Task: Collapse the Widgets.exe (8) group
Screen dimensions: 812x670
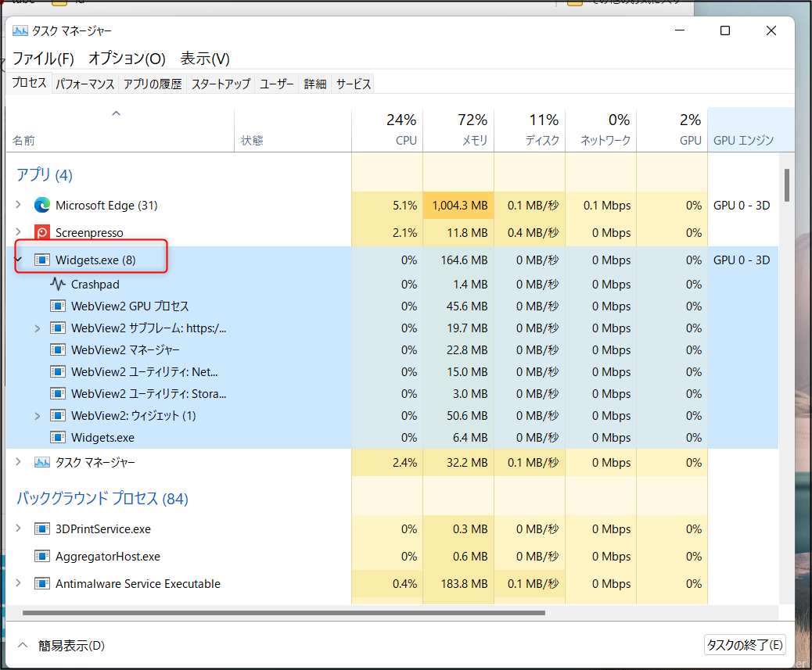Action: [x=19, y=260]
